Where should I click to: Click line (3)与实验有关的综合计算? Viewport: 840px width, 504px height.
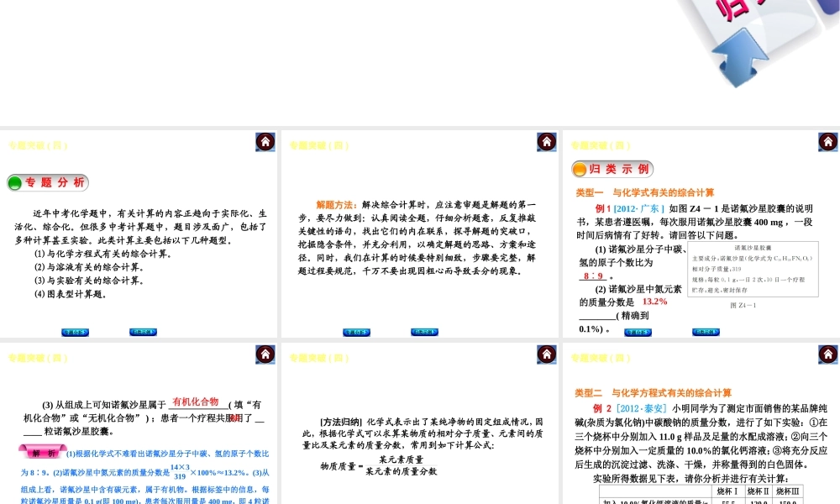[89, 281]
